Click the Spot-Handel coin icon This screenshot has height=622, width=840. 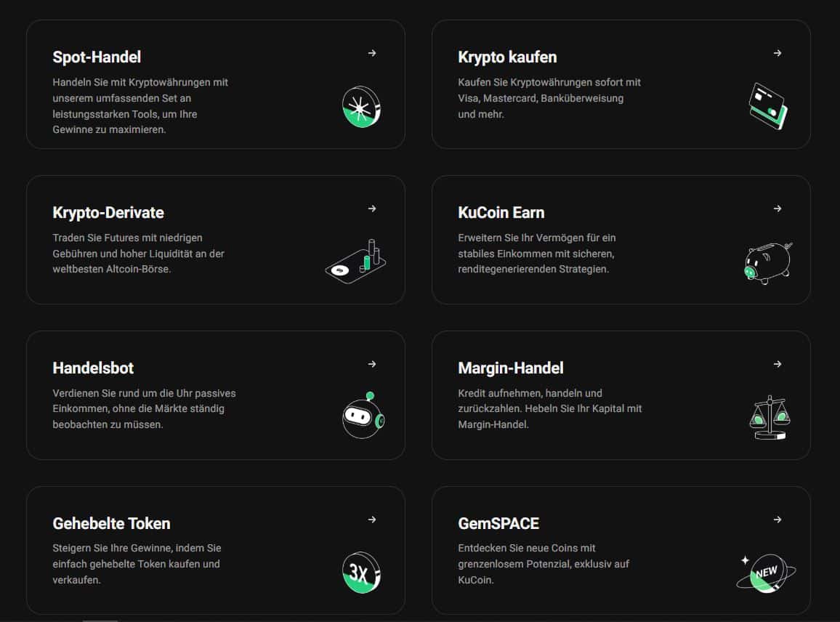(362, 107)
